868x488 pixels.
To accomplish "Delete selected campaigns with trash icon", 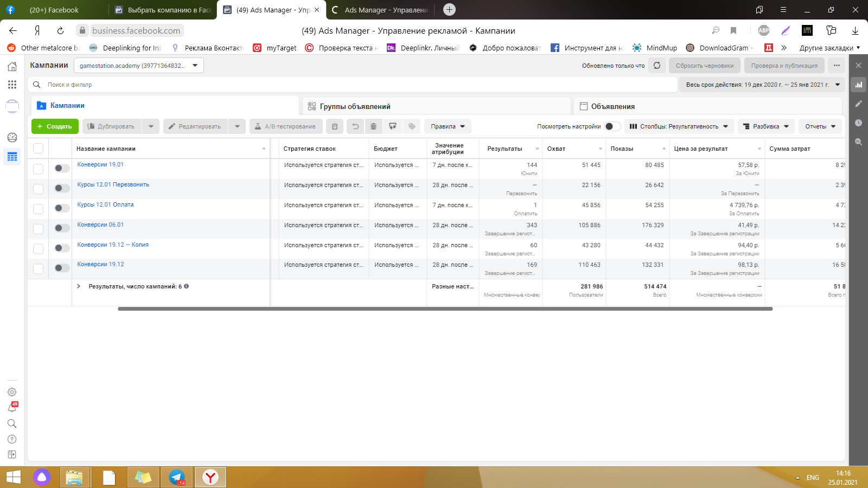I will pyautogui.click(x=373, y=126).
